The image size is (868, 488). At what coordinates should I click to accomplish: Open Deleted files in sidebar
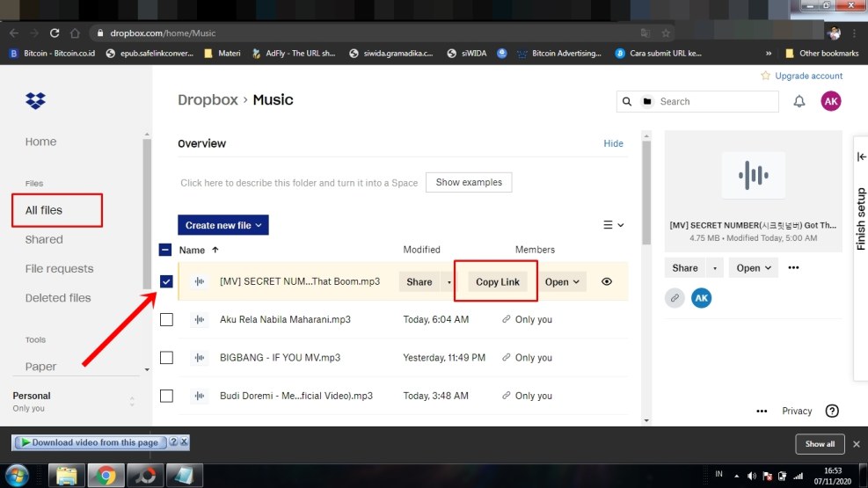tap(58, 298)
